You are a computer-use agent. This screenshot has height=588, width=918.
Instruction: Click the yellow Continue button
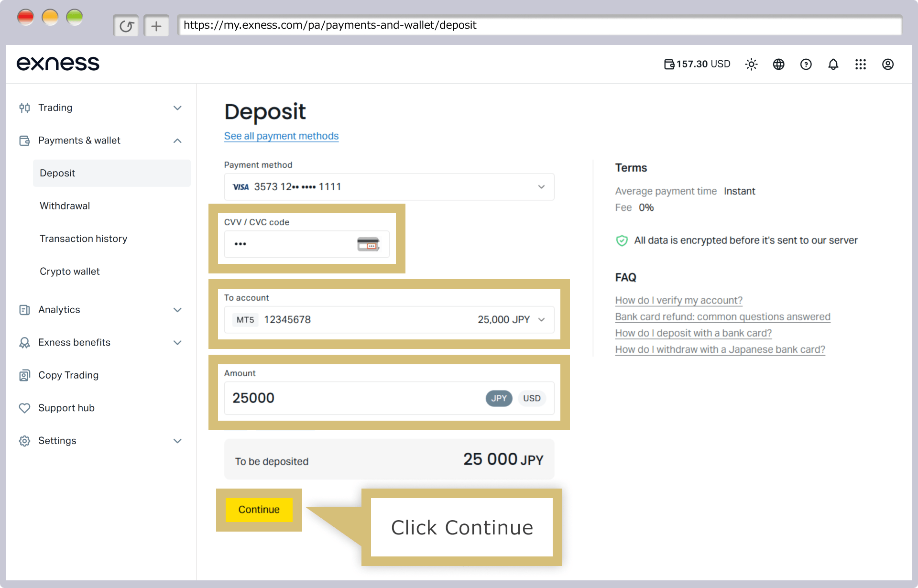[x=259, y=510]
